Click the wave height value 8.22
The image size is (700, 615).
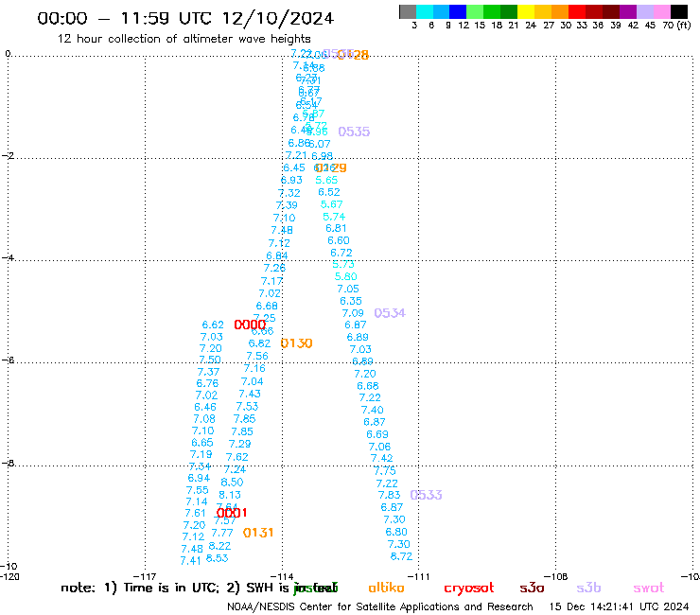click(219, 546)
